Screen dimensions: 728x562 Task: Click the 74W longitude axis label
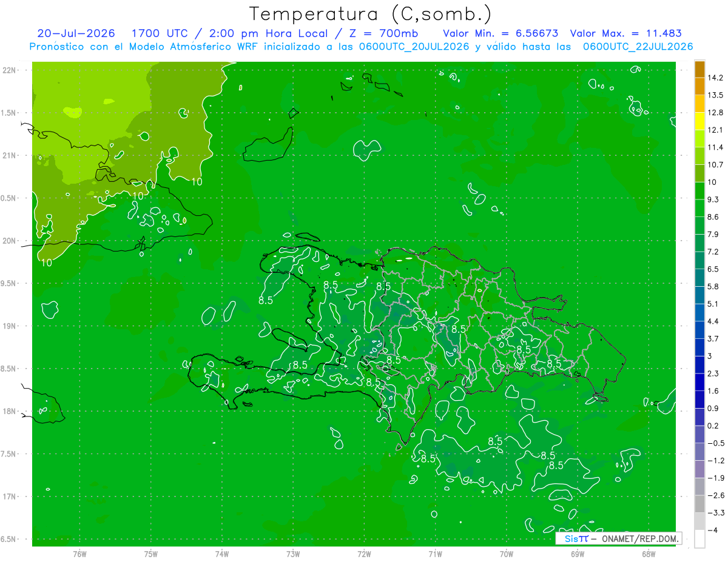click(x=222, y=554)
